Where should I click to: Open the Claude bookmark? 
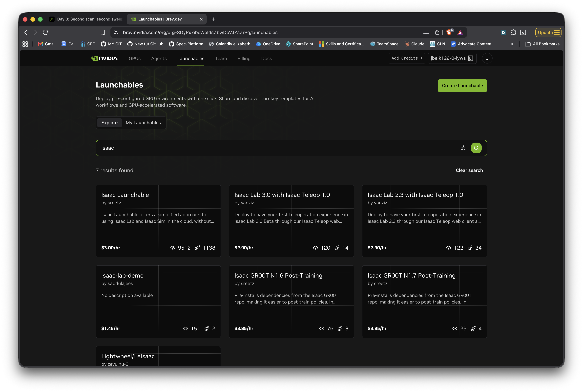414,44
